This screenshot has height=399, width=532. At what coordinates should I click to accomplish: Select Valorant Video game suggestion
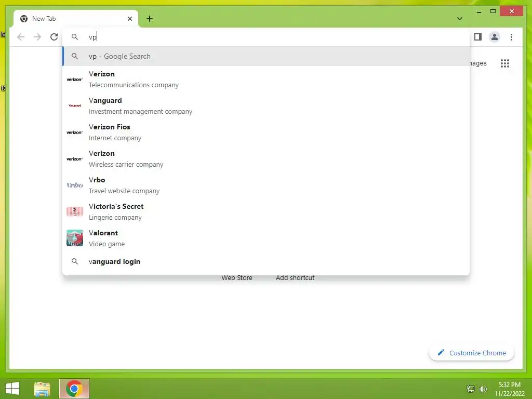coord(267,238)
